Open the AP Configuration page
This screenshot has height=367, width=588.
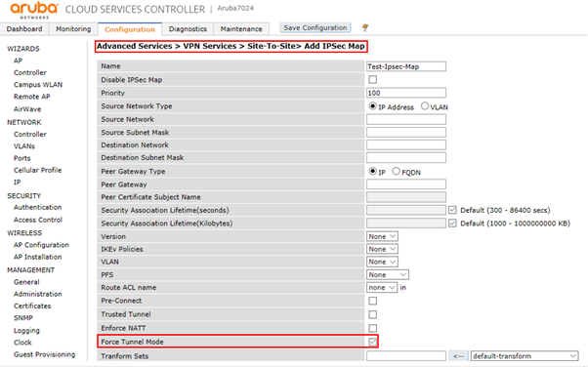tap(41, 245)
